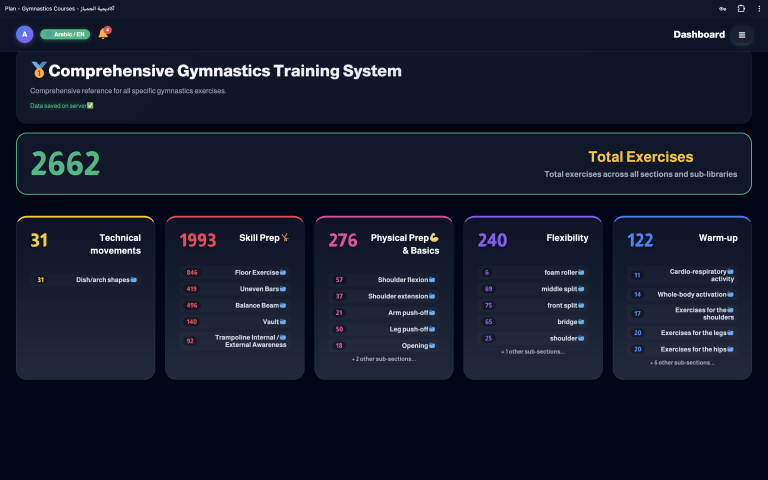Image resolution: width=768 pixels, height=480 pixels.
Task: Select the 'Uneven Bars' sub-section label
Action: [259, 289]
